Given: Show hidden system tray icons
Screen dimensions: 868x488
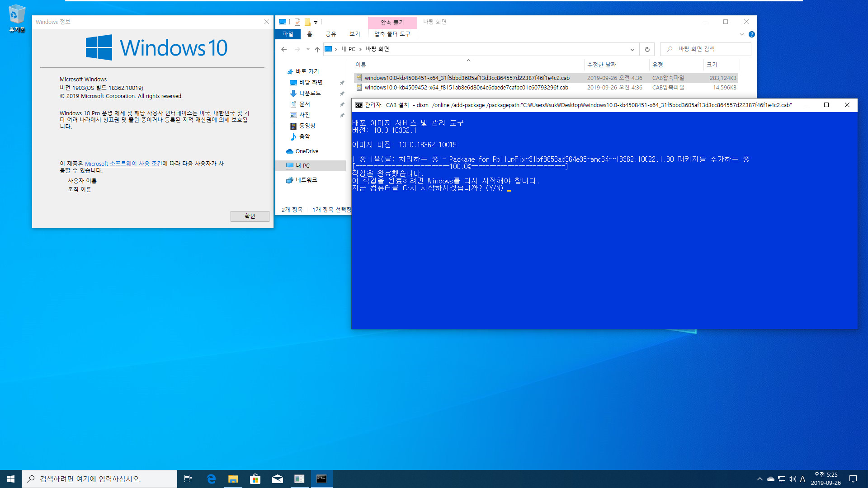Looking at the screenshot, I should (759, 479).
